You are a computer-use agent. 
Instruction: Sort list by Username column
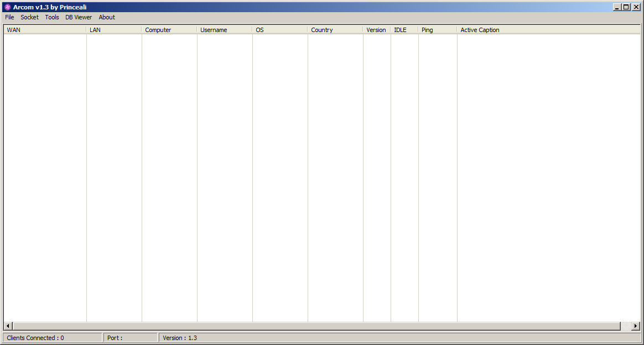[225, 30]
